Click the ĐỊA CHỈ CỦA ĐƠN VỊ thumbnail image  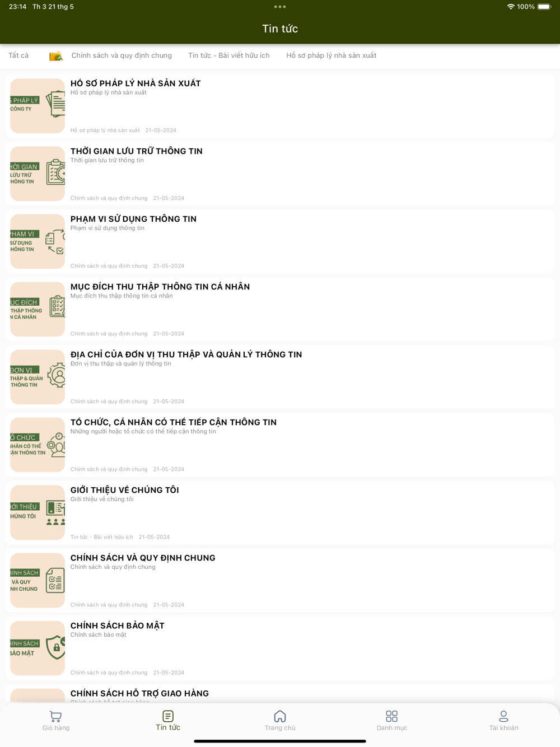pyautogui.click(x=38, y=377)
